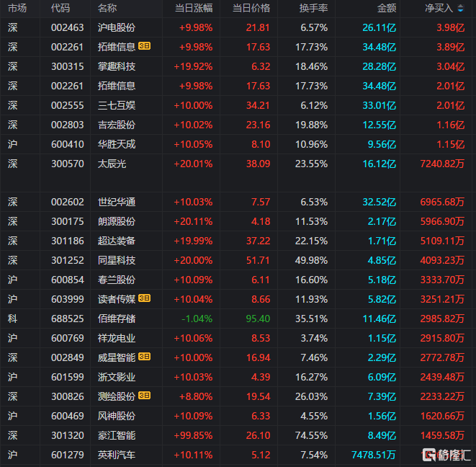This screenshot has height=467, width=476.
Task: Sort by 当日涨幅 column header
Action: [x=194, y=8]
